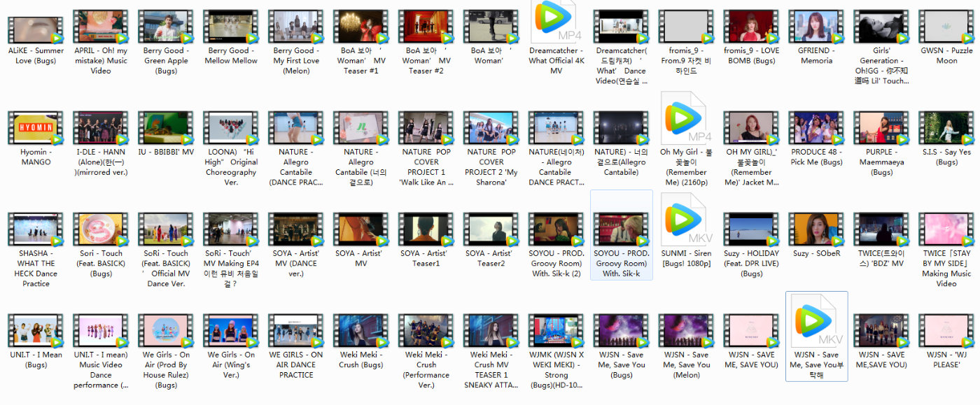This screenshot has height=405, width=980.
Task: Select the Girls' Generation Oh!GG video thumbnail
Action: click(882, 27)
